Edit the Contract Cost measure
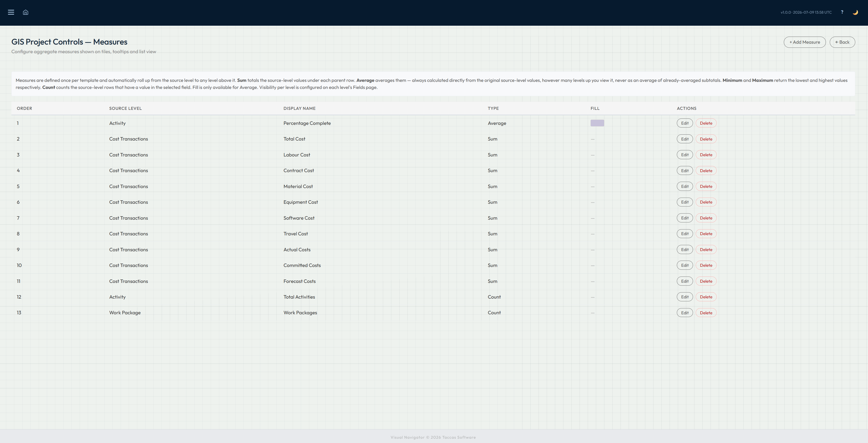 pyautogui.click(x=685, y=171)
